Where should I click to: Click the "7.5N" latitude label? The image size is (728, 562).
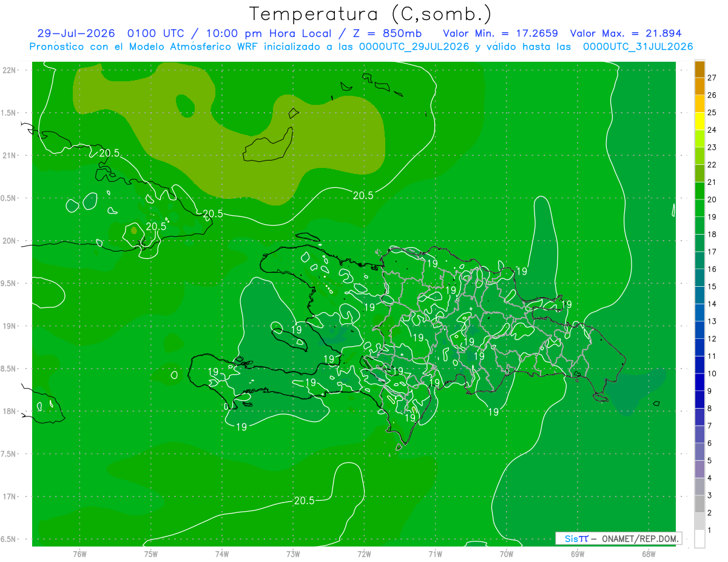(8, 454)
